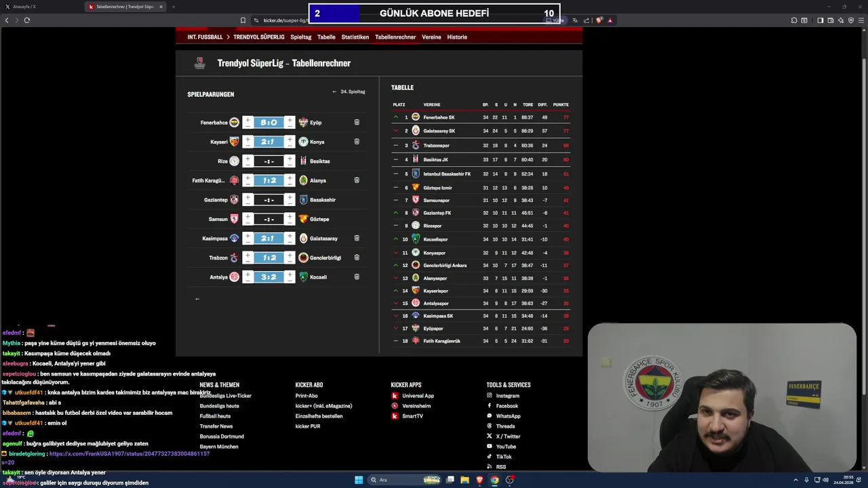
Task: Click the Trabzon vs Genclerbirligi 1:2 score
Action: coord(269,258)
